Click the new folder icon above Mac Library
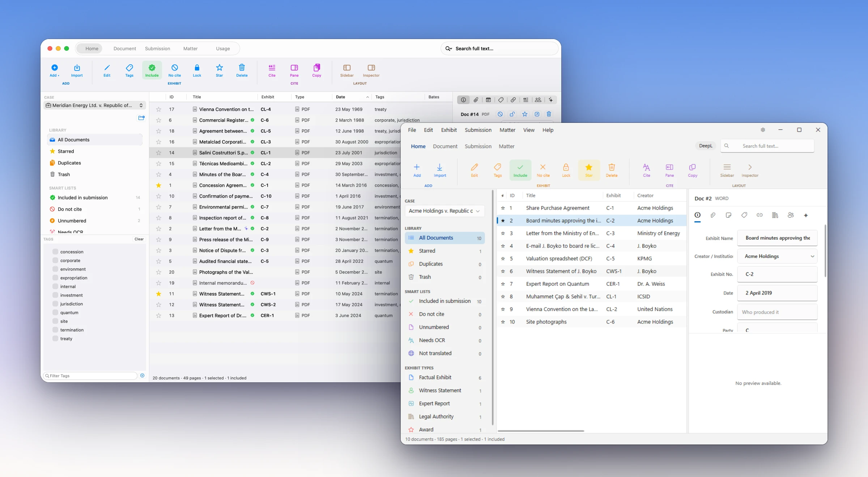Screen dimensions: 868x477 [141, 118]
